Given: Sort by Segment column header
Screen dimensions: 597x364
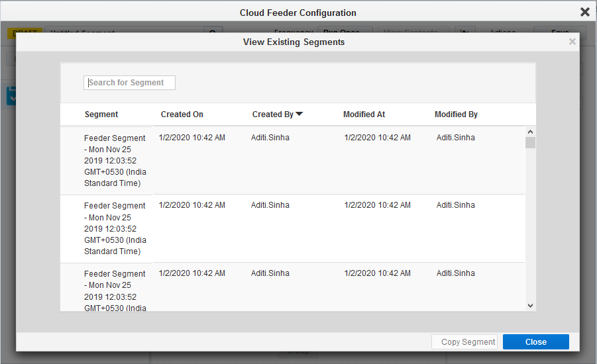Looking at the screenshot, I should point(101,114).
